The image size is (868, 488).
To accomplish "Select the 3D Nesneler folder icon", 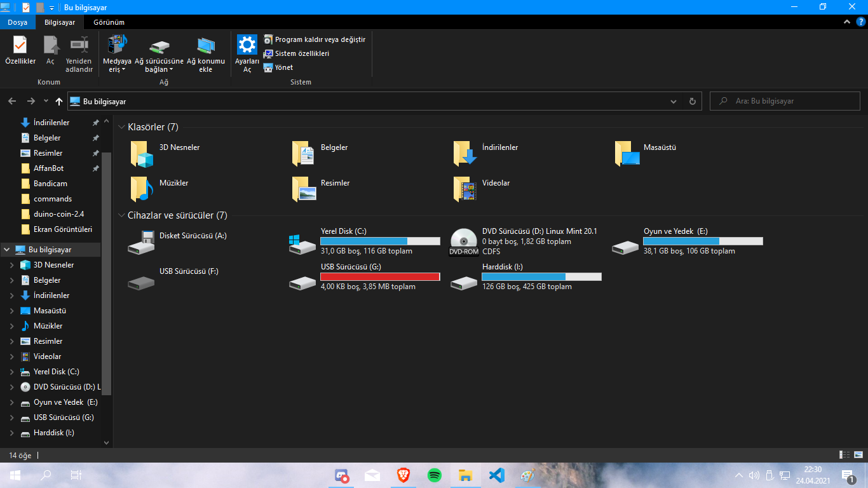I will tap(142, 154).
